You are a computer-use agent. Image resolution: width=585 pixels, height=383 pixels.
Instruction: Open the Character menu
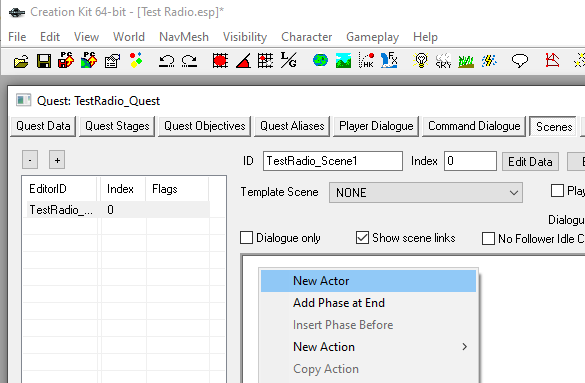[306, 37]
